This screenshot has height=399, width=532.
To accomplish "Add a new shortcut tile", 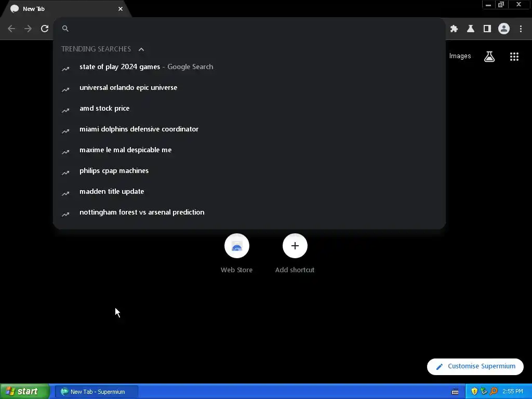I will pyautogui.click(x=295, y=254).
